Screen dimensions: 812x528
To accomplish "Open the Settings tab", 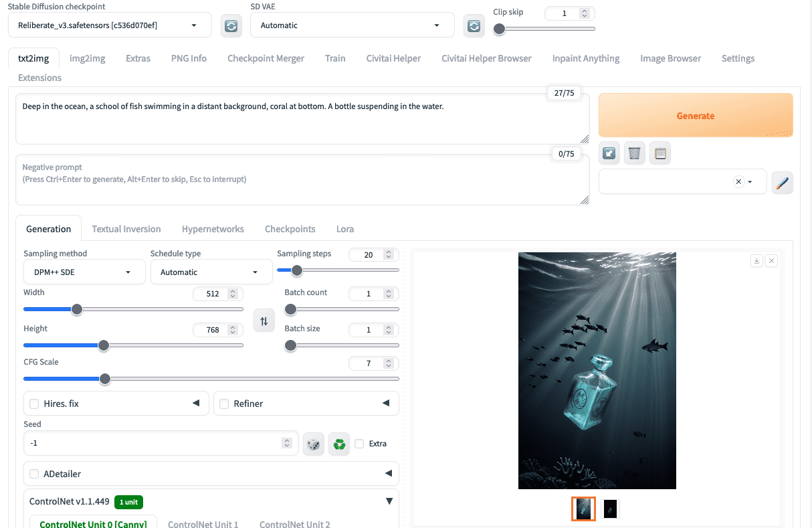I will [x=738, y=58].
